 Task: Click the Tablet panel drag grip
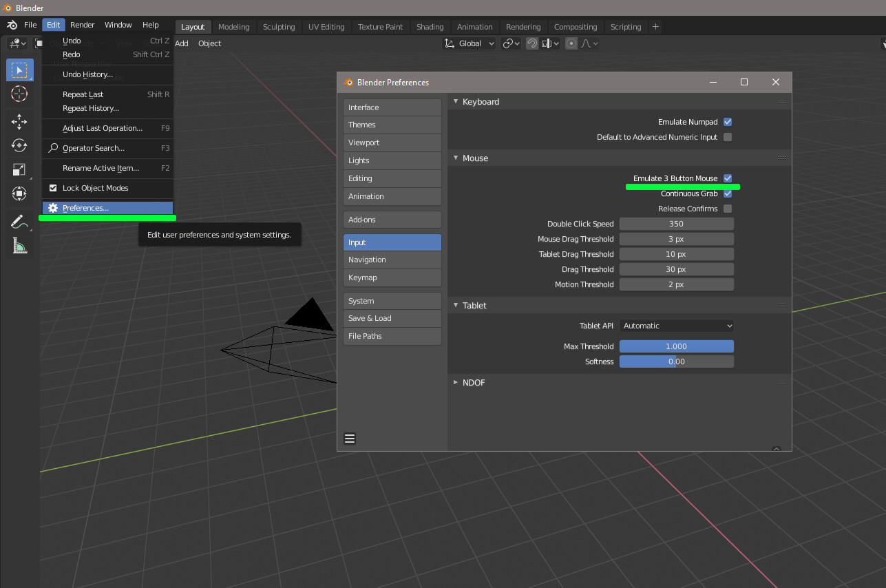782,305
